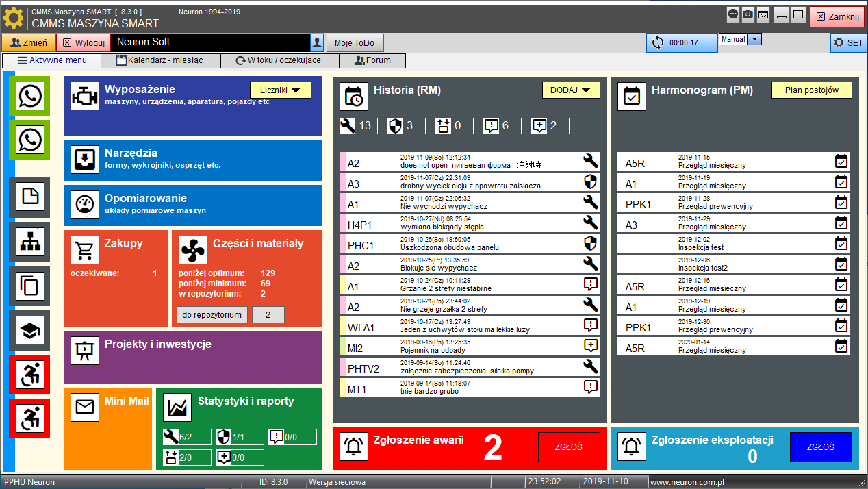Click the button labeled 2 beside do repozytorium
868x489 pixels.
(268, 314)
